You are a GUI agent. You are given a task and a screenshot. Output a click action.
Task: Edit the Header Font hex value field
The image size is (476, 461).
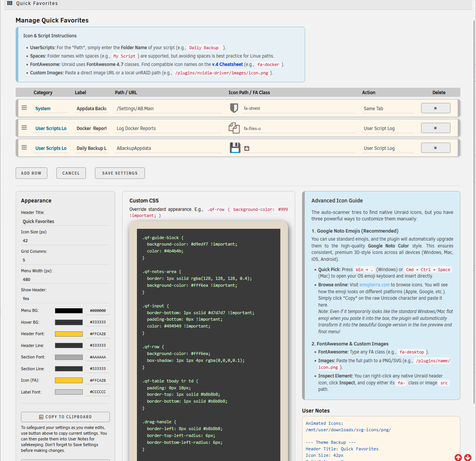[98, 334]
